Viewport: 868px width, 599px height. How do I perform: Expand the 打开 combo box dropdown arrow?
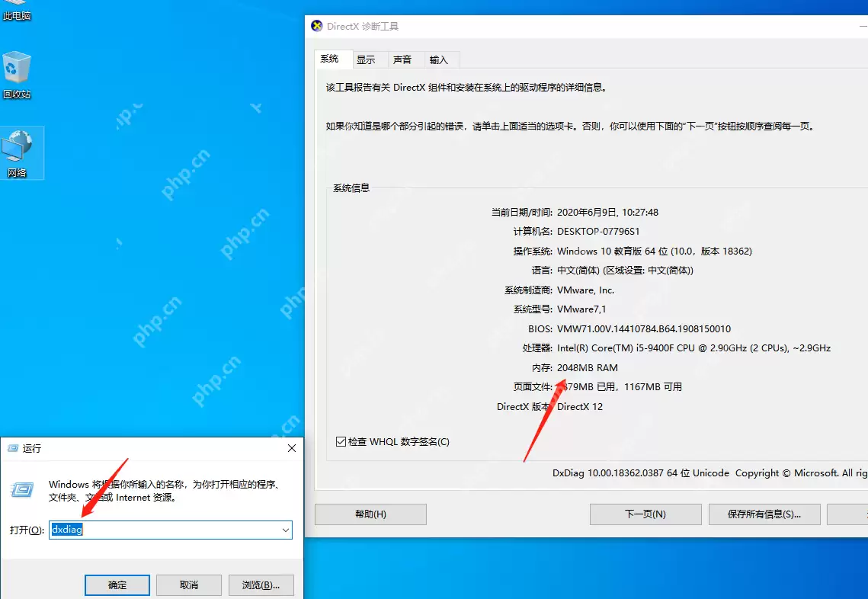click(x=286, y=530)
